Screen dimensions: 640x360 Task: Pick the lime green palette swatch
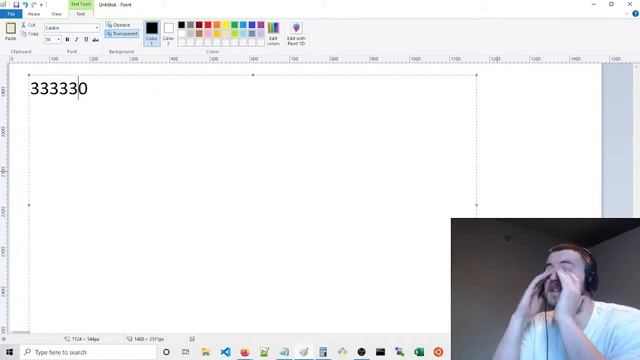pyautogui.click(x=235, y=33)
